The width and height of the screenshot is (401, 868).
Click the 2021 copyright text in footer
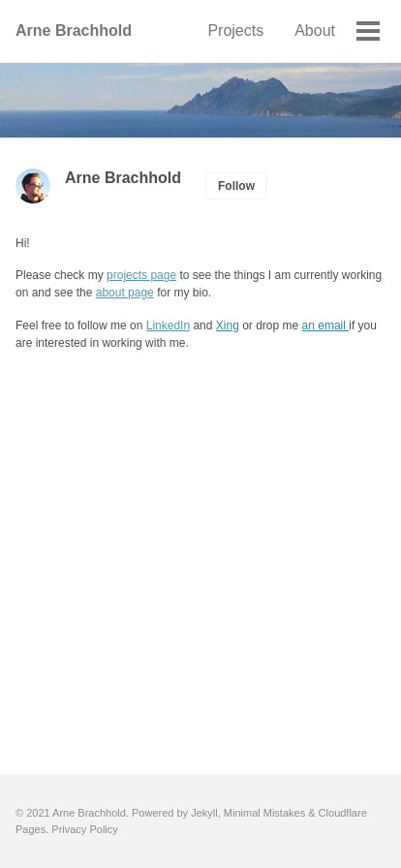72,813
